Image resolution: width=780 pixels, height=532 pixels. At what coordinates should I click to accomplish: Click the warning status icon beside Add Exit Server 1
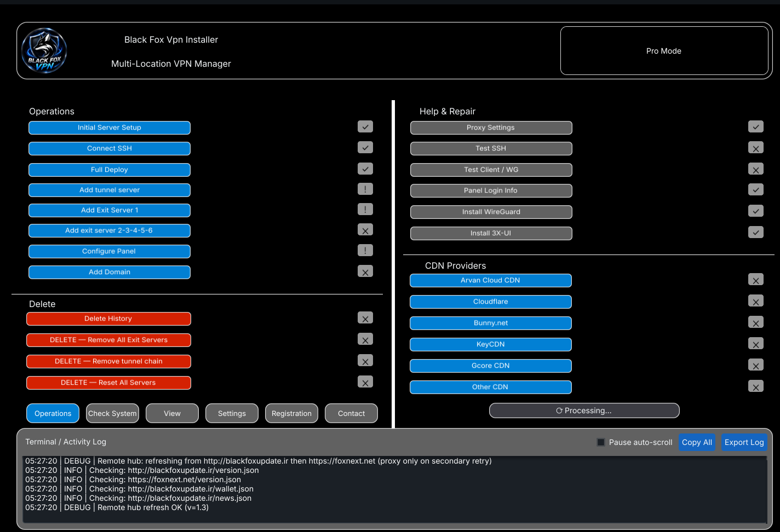365,210
